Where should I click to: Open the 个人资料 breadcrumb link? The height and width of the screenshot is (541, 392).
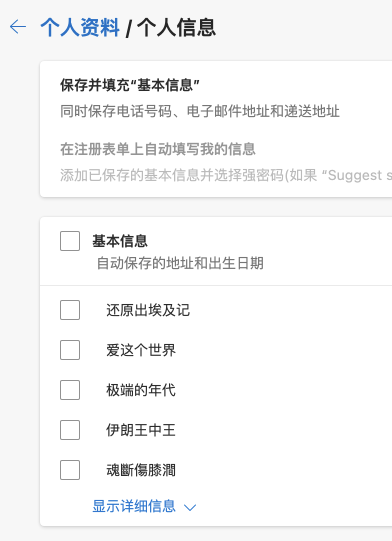click(x=80, y=27)
